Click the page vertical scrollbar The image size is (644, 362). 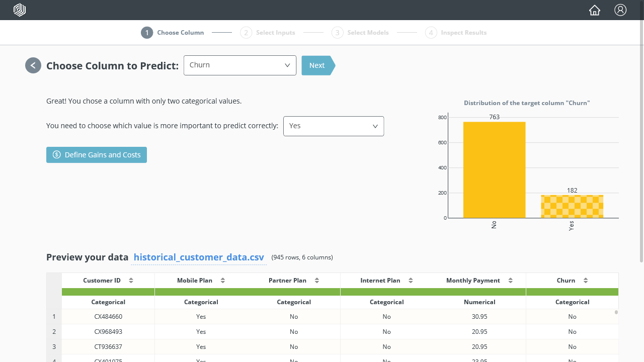(641, 151)
